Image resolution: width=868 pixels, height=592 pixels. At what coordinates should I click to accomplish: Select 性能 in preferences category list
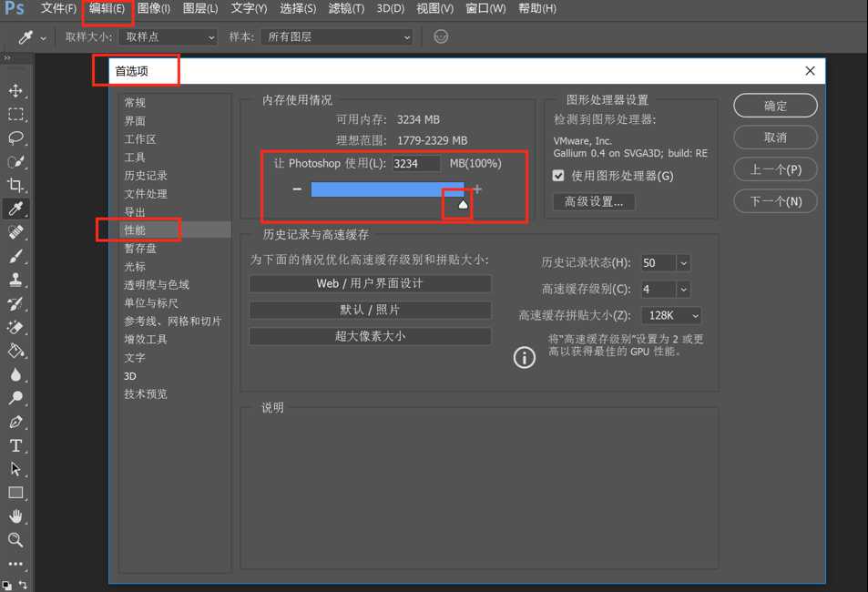pyautogui.click(x=175, y=230)
